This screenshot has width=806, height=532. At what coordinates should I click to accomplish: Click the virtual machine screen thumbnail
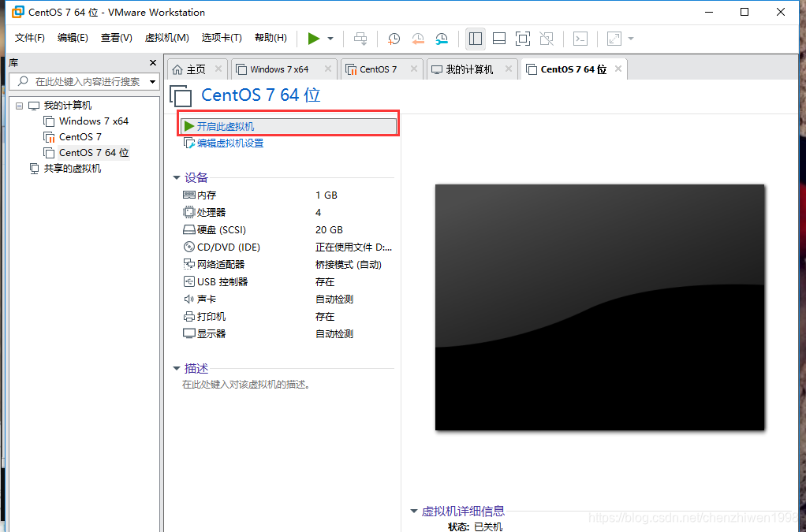599,307
